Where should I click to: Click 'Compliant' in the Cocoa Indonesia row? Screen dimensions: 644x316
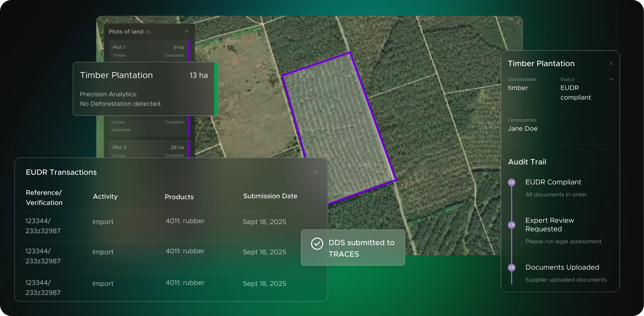click(175, 122)
